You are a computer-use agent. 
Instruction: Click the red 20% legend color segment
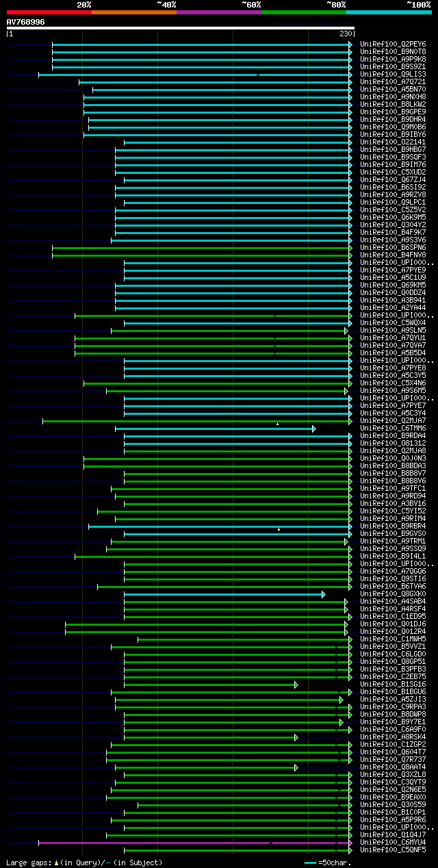tap(49, 12)
